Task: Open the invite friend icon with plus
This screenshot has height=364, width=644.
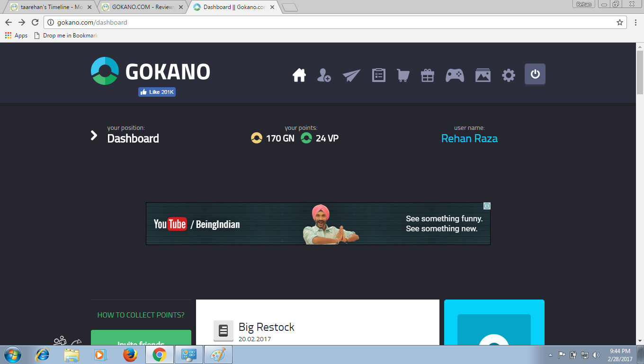Action: pyautogui.click(x=324, y=75)
